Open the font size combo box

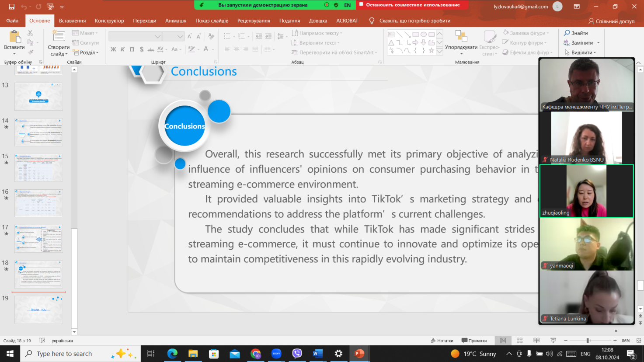[173, 36]
